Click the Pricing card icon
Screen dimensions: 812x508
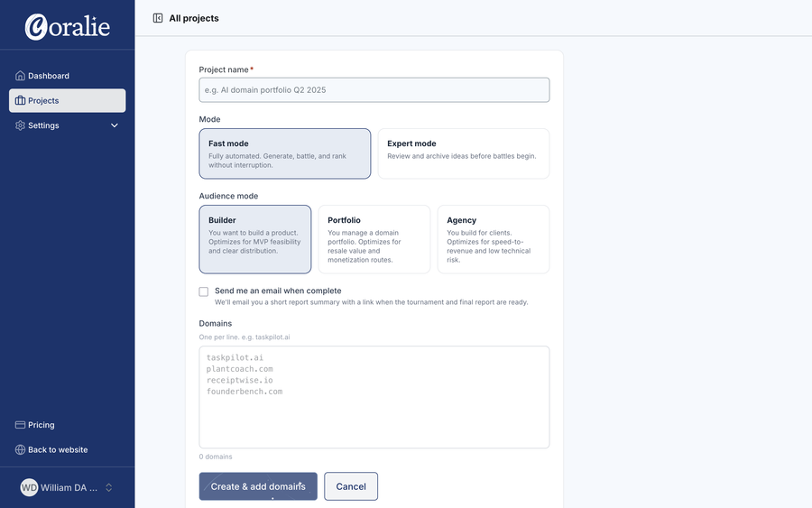(x=20, y=425)
